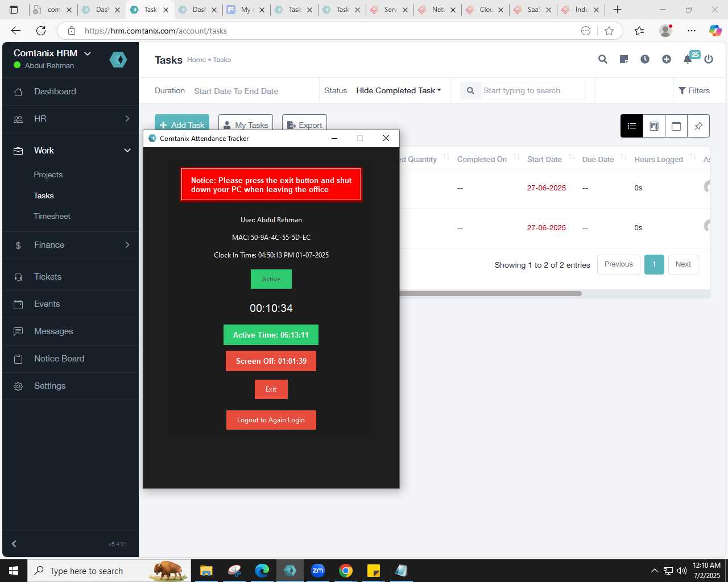Click the Tasks item under Work
The width and height of the screenshot is (728, 582).
tap(44, 196)
